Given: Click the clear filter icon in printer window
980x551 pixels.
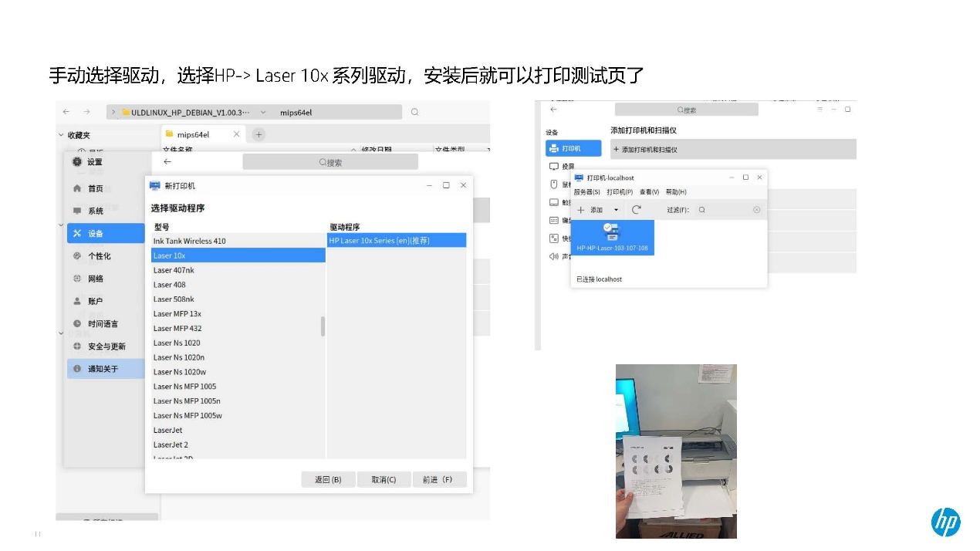Looking at the screenshot, I should click(x=756, y=210).
